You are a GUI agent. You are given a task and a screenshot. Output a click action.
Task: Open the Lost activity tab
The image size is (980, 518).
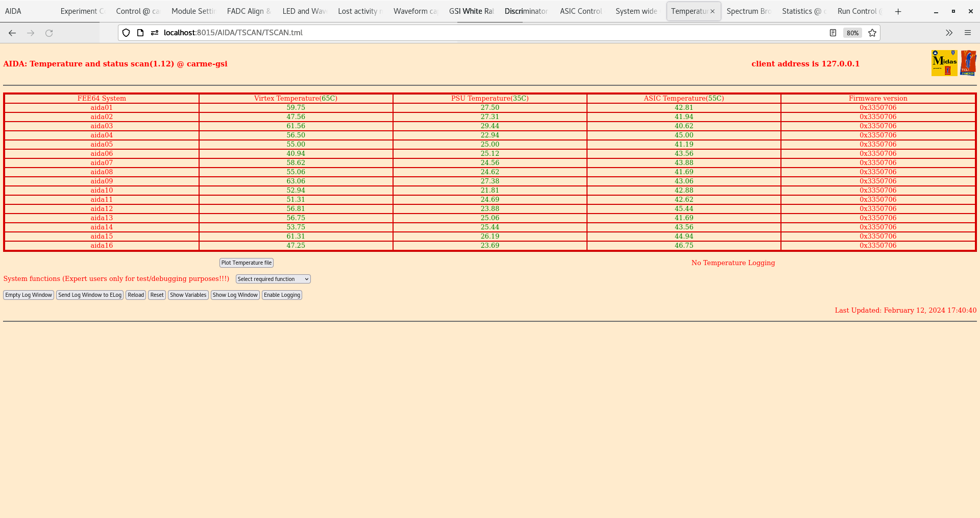(360, 11)
